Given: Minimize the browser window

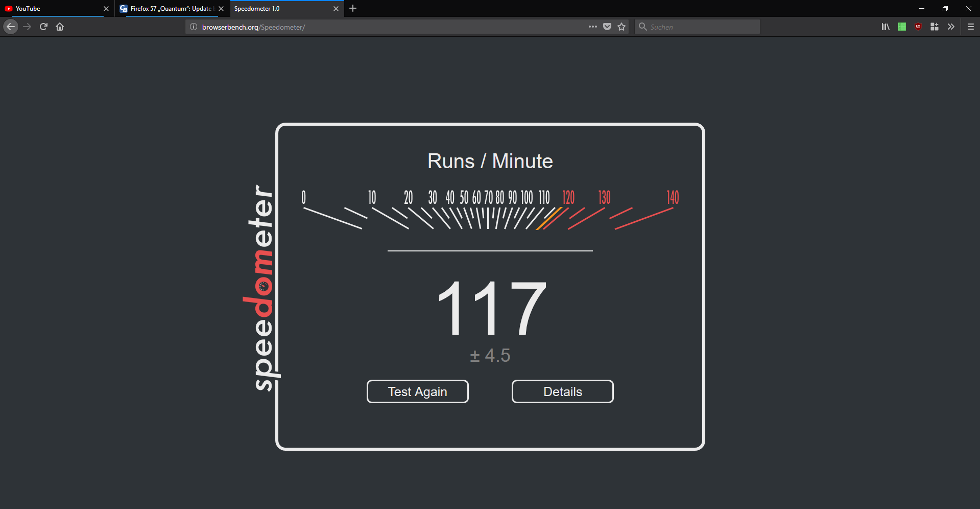Looking at the screenshot, I should (x=922, y=8).
